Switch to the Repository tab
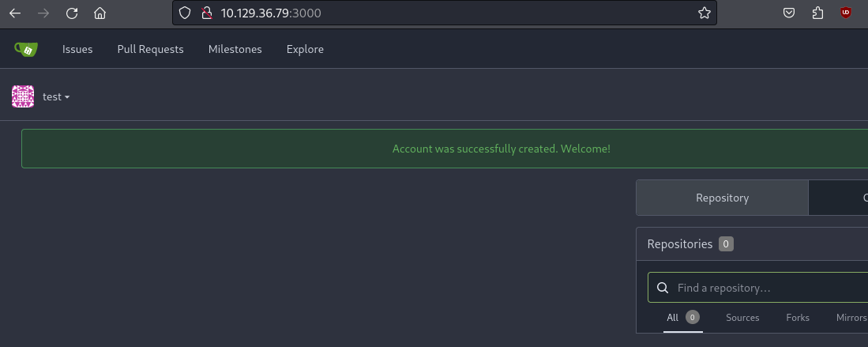Screen dimensions: 868x347 click(722, 198)
